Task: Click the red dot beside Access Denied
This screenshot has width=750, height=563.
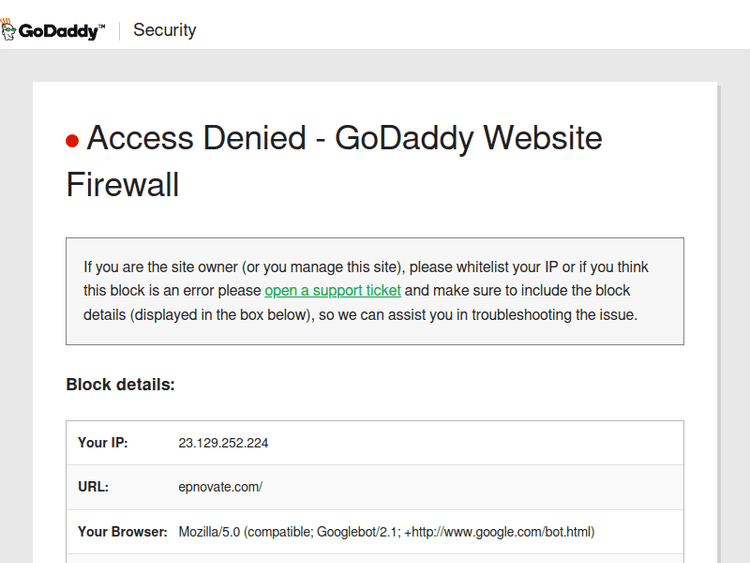Action: (x=72, y=141)
